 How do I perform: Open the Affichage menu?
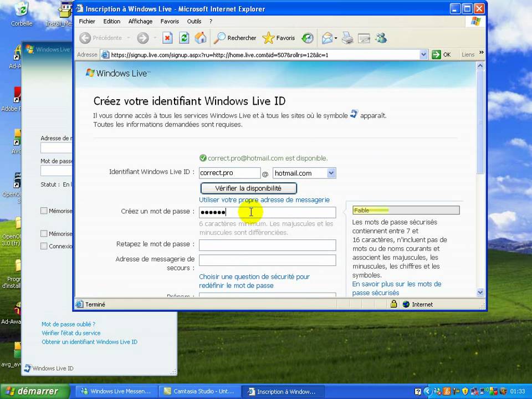[140, 22]
